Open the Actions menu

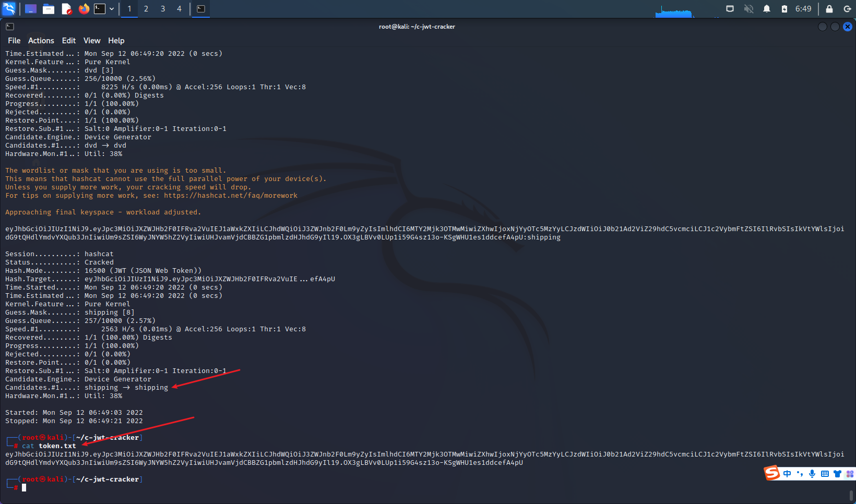[41, 41]
